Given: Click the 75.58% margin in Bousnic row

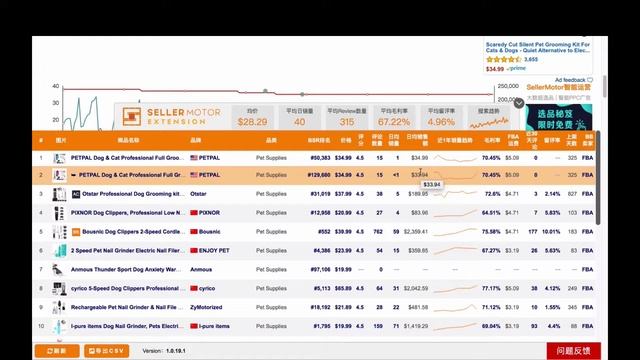Looking at the screenshot, I should 491,232.
